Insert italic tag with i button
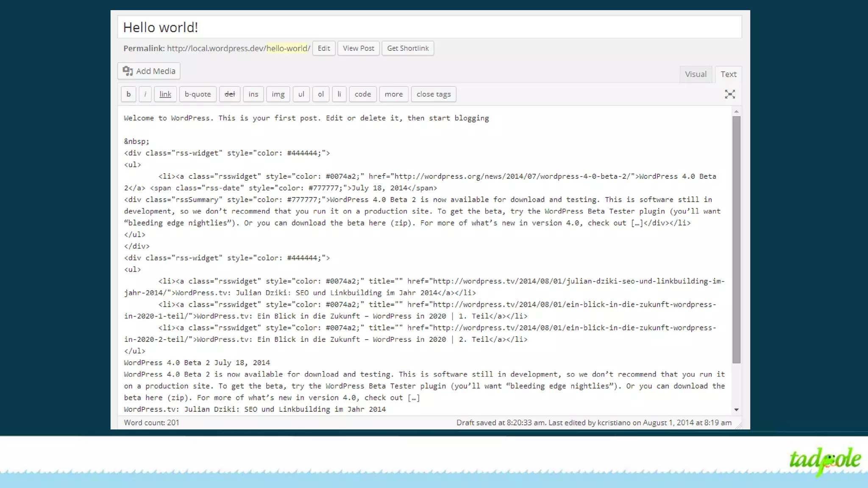This screenshot has width=868, height=488. [145, 94]
